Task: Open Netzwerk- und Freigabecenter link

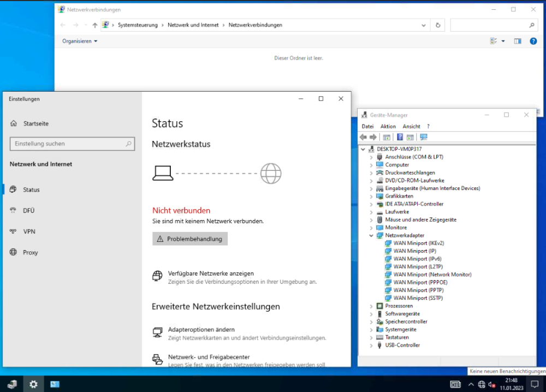Action: [209, 357]
